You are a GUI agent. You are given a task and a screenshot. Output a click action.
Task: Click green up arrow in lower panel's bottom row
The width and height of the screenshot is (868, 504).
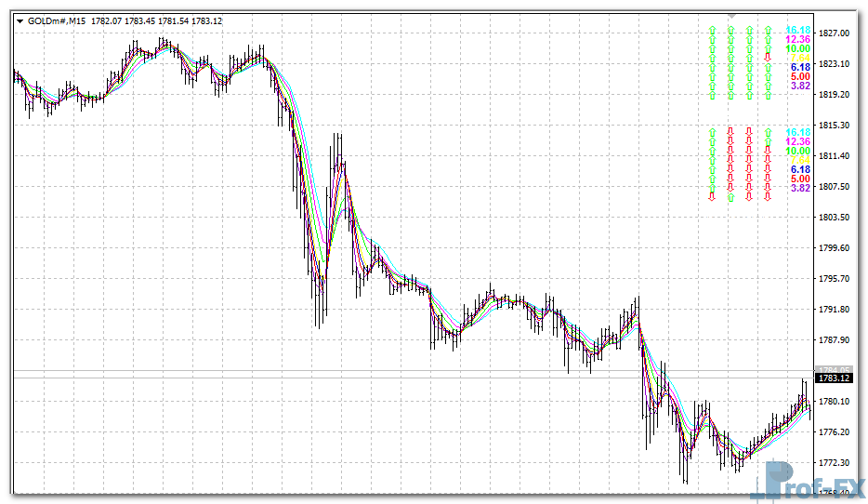[x=730, y=197]
